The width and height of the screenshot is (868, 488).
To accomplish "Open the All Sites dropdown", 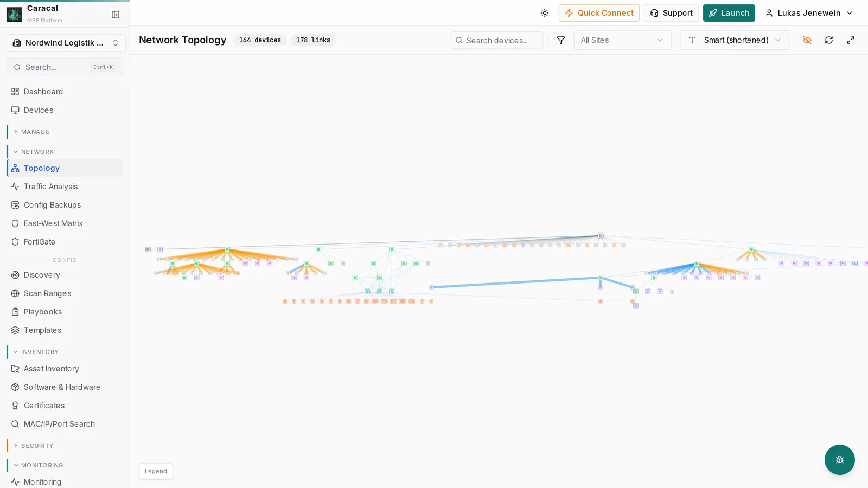I will [623, 40].
